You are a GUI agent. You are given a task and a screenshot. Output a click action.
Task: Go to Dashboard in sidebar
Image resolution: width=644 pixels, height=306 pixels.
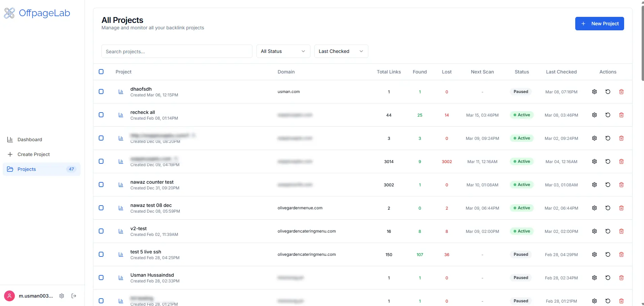click(x=30, y=140)
